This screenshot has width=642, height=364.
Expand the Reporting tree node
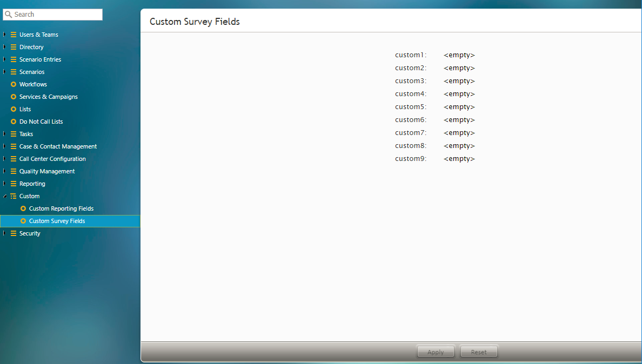pyautogui.click(x=4, y=184)
